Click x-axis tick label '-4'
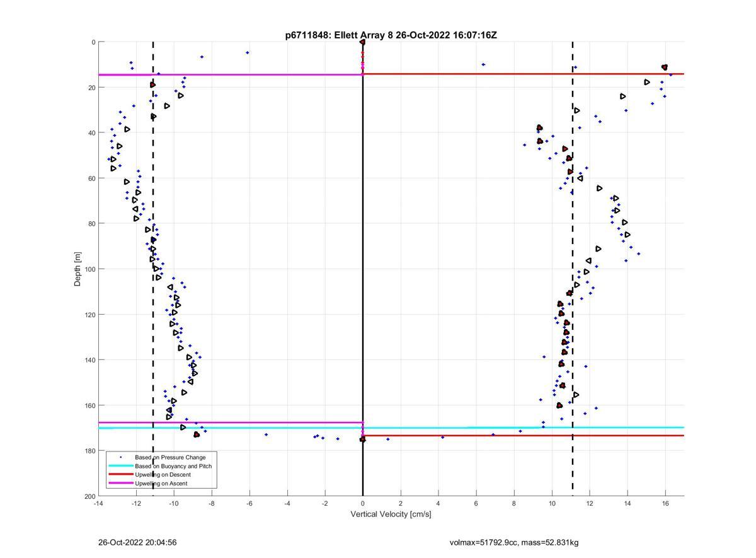The width and height of the screenshot is (756, 558). 287,503
